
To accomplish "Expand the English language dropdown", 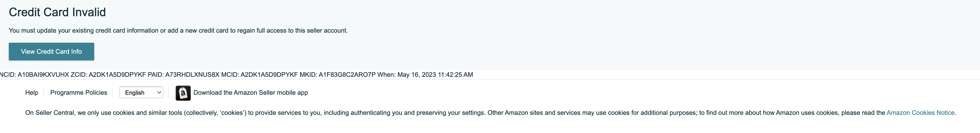I will (141, 93).
